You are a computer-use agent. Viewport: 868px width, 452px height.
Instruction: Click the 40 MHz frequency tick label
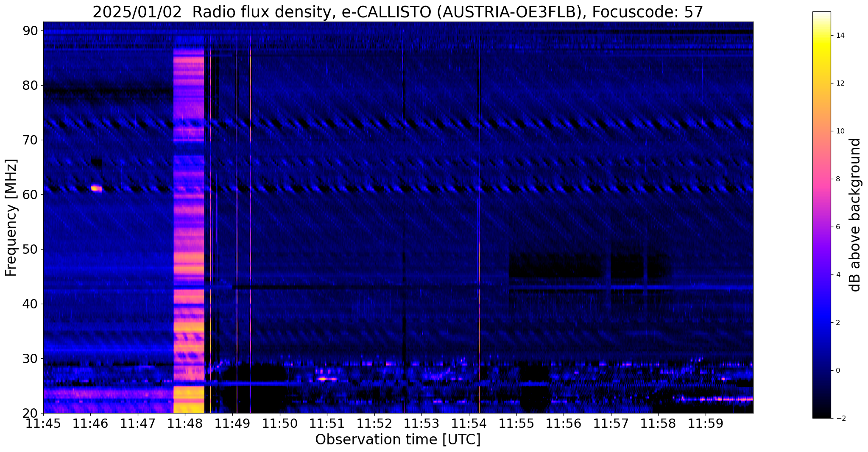tap(30, 304)
